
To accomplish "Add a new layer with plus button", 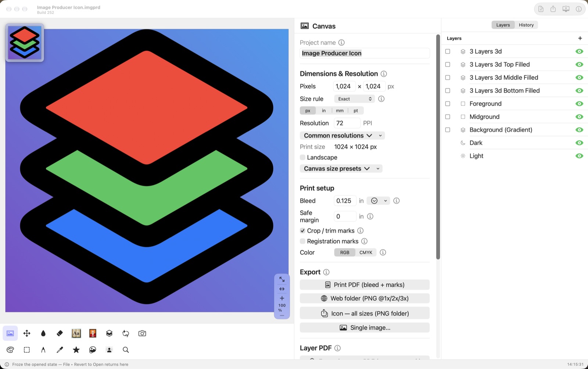I will [580, 38].
